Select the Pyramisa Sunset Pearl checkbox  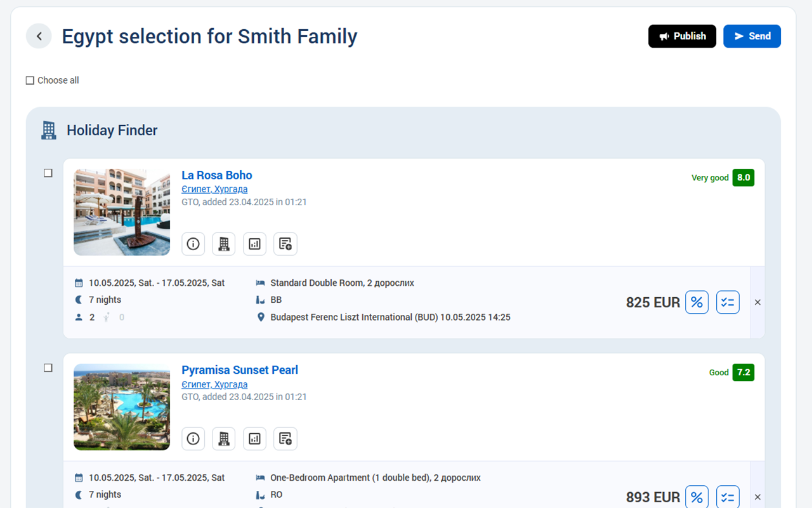pyautogui.click(x=48, y=368)
